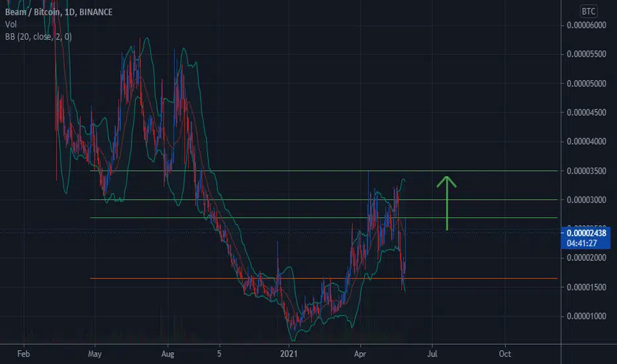The height and width of the screenshot is (364, 617).
Task: Click price scale label 0.00004000
Action: coord(587,142)
